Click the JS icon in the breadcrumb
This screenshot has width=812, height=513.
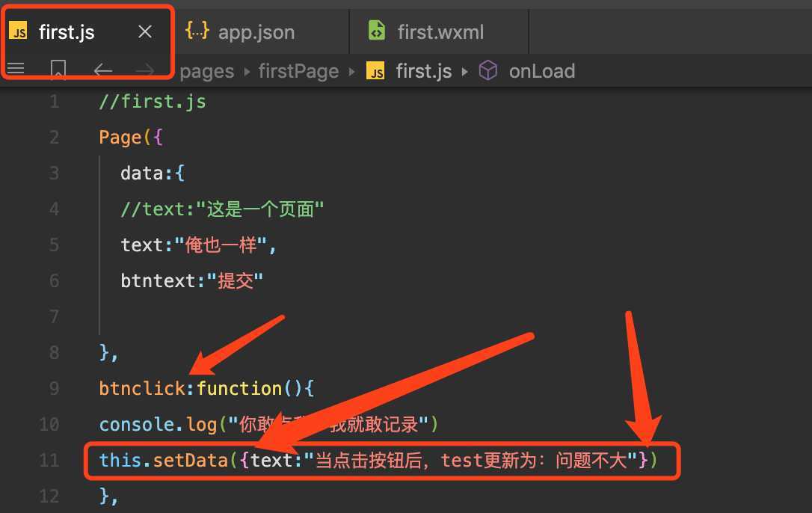click(x=375, y=71)
